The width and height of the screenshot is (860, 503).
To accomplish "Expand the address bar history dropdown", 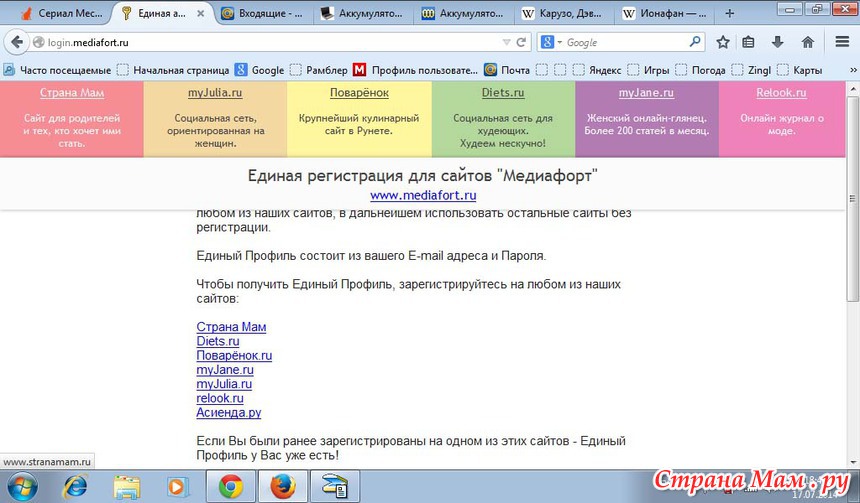I will tap(506, 42).
